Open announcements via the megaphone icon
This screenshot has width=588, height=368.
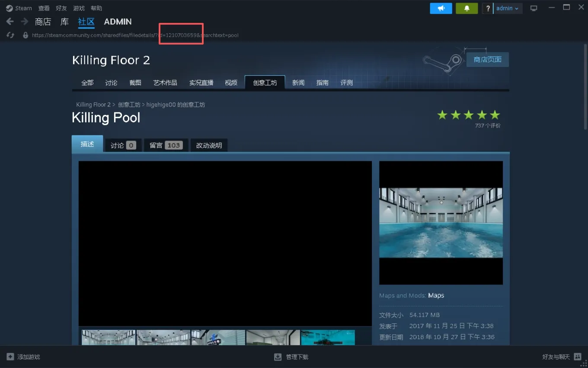(441, 8)
